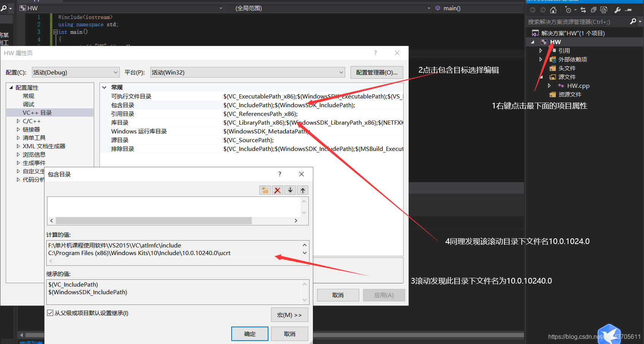Expand HW.cpp node arrow
The image size is (644, 344).
[549, 86]
